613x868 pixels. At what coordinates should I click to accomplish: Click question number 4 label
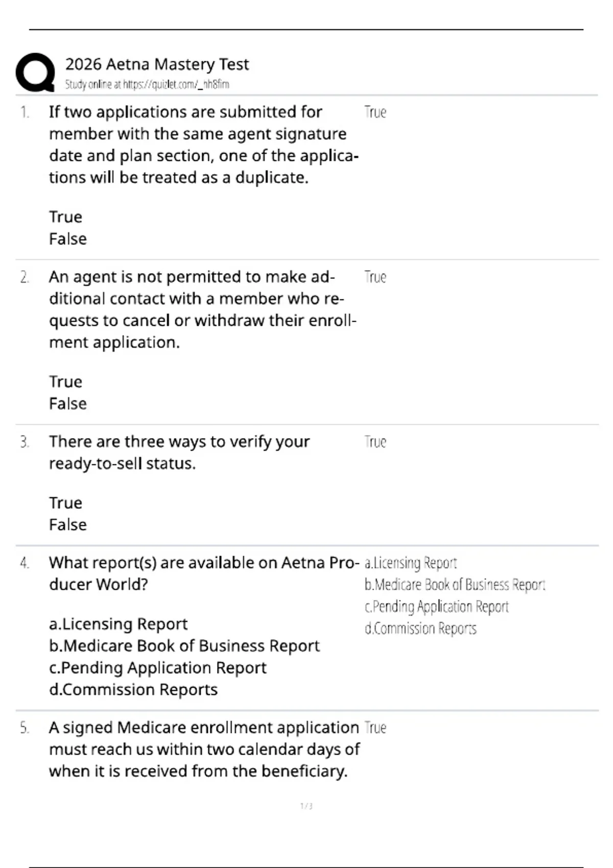(25, 563)
